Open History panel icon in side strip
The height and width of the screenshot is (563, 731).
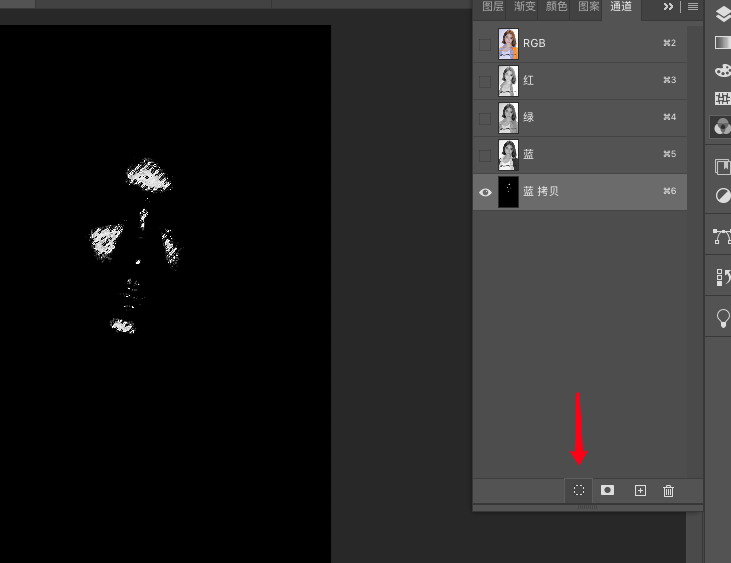pyautogui.click(x=723, y=277)
